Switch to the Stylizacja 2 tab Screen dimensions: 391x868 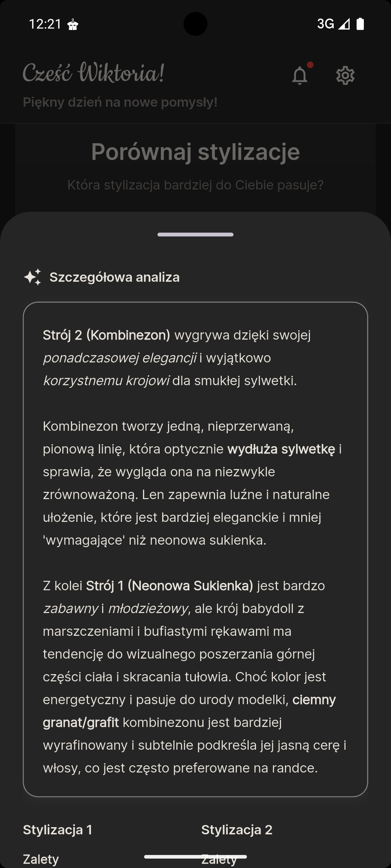237,829
